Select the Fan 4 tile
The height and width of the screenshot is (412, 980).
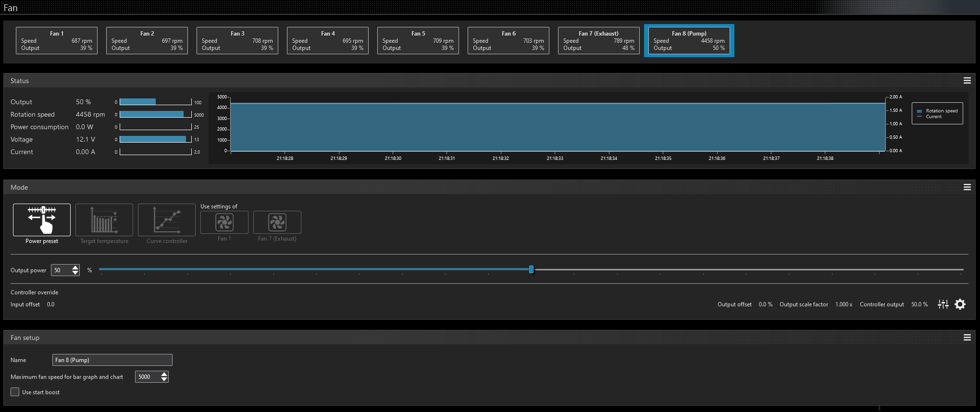pos(328,41)
